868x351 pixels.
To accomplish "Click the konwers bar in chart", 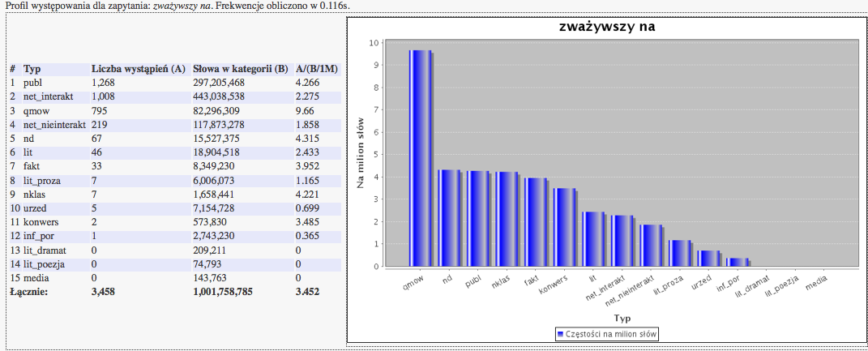I will [x=565, y=227].
